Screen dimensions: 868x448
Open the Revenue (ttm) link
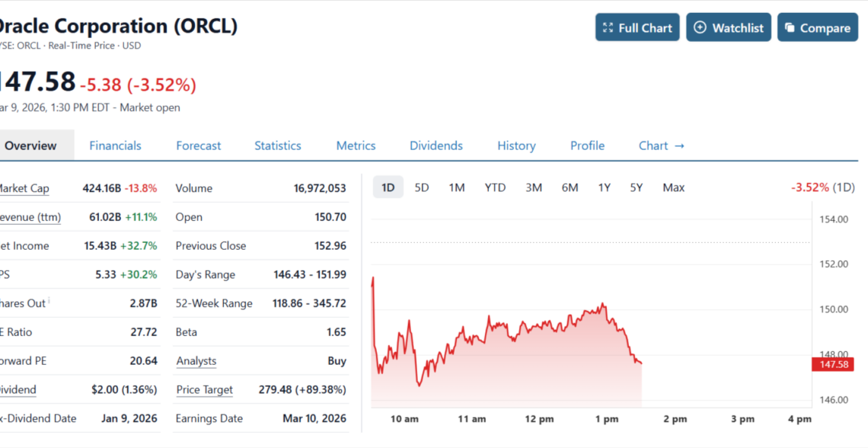(x=30, y=218)
